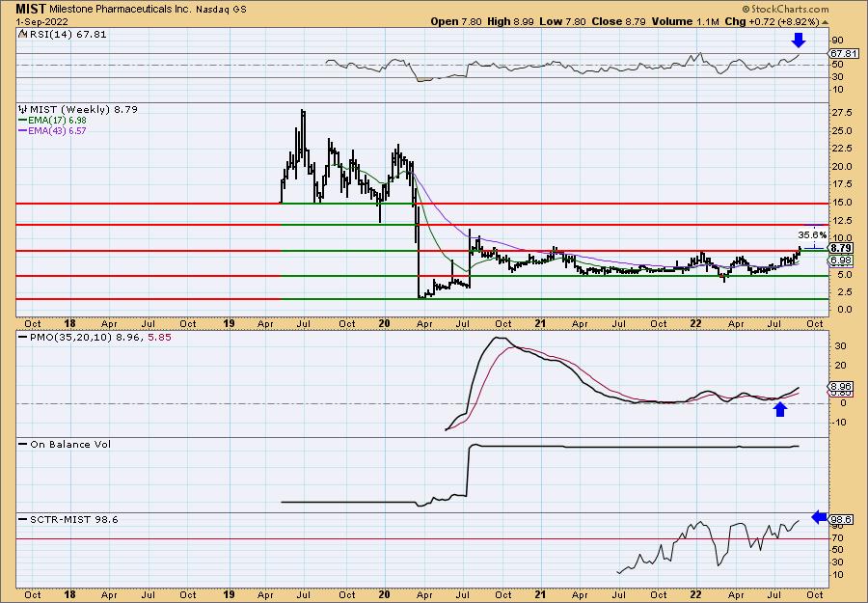This screenshot has height=603, width=868.
Task: Click the Open 7.80 value
Action: pyautogui.click(x=457, y=21)
